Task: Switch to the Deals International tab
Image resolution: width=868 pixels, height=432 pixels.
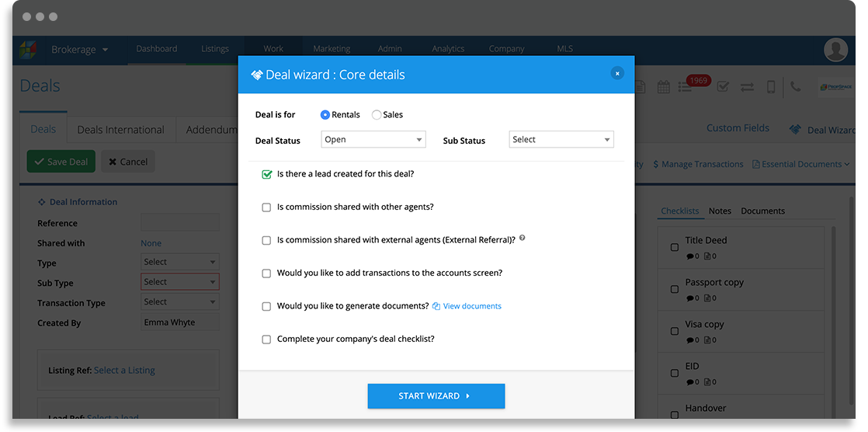Action: click(x=120, y=130)
